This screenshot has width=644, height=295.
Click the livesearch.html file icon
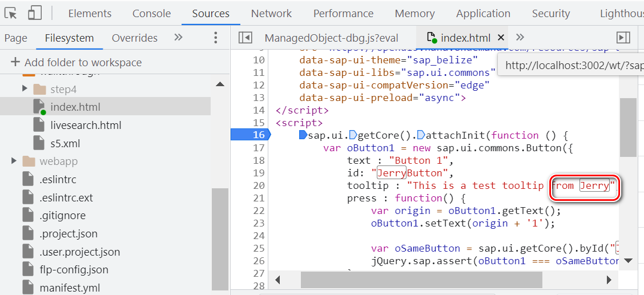39,125
